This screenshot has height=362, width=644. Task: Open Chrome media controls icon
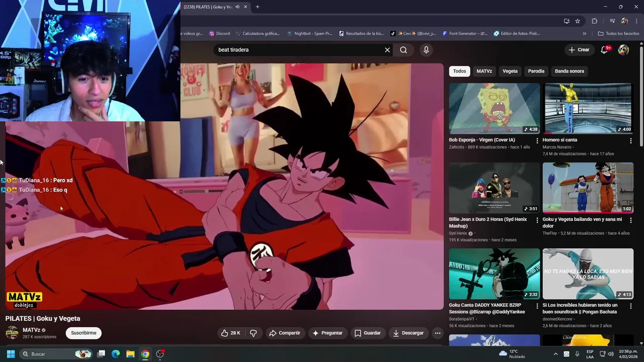click(612, 21)
